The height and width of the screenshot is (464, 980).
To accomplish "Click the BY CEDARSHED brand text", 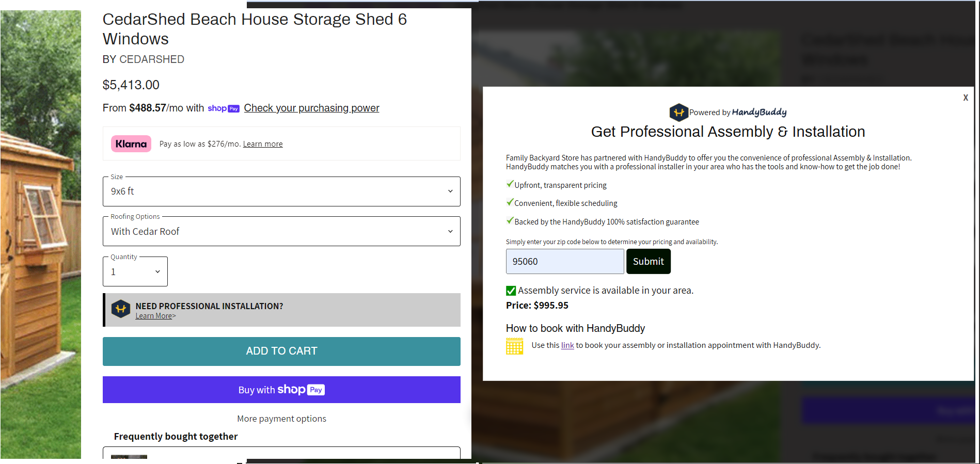I will (x=144, y=59).
